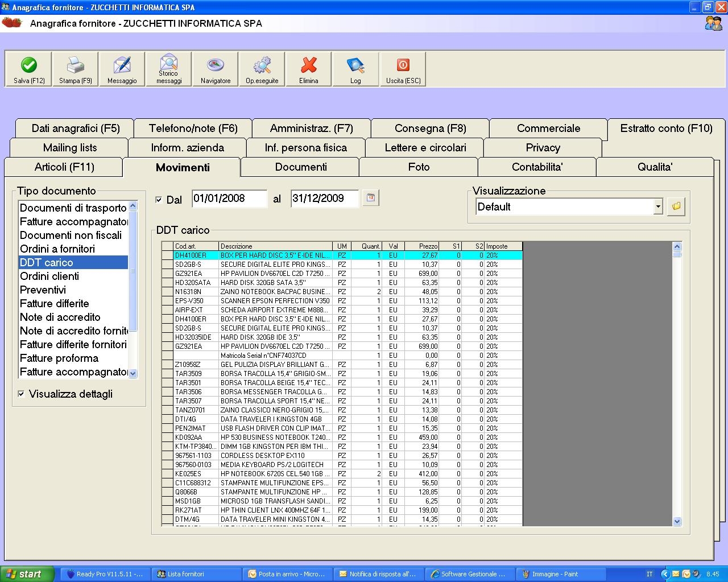Screen dimensions: 728x582
Task: Open the calendar picker beside the dates
Action: (371, 198)
